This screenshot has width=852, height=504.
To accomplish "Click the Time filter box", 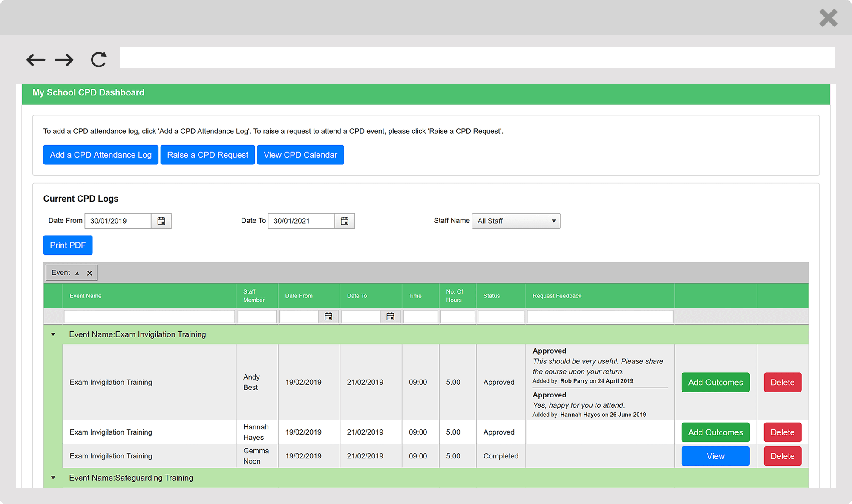I will pos(420,317).
